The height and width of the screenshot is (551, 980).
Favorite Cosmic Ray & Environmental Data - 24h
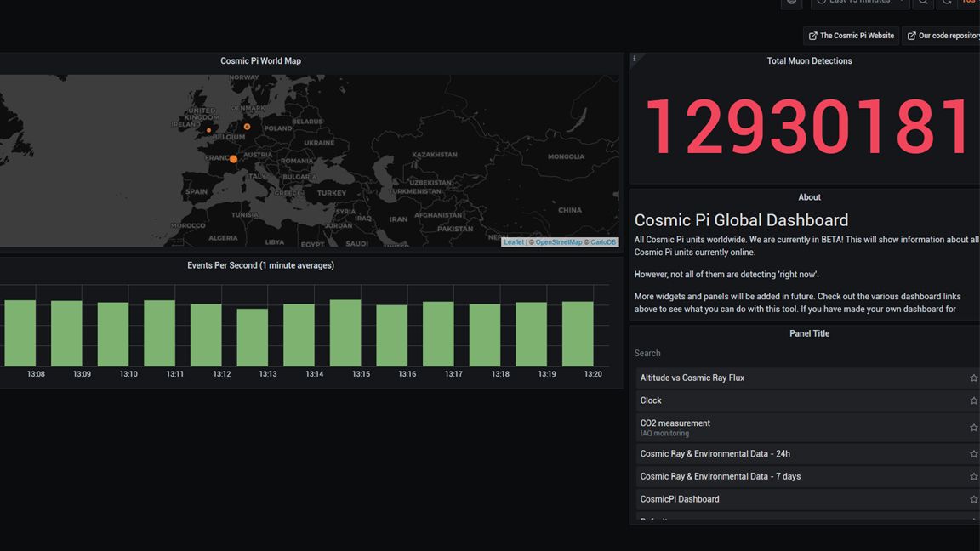tap(973, 454)
